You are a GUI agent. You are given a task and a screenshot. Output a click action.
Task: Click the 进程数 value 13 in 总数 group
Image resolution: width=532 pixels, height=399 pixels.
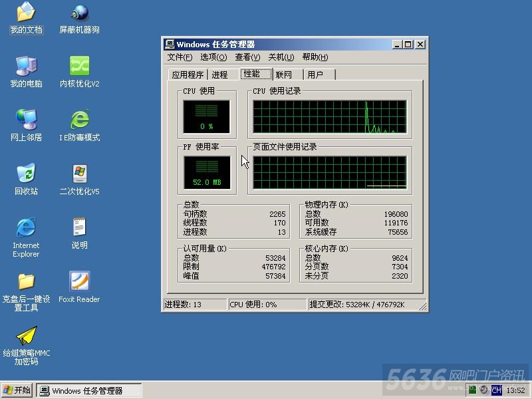281,232
